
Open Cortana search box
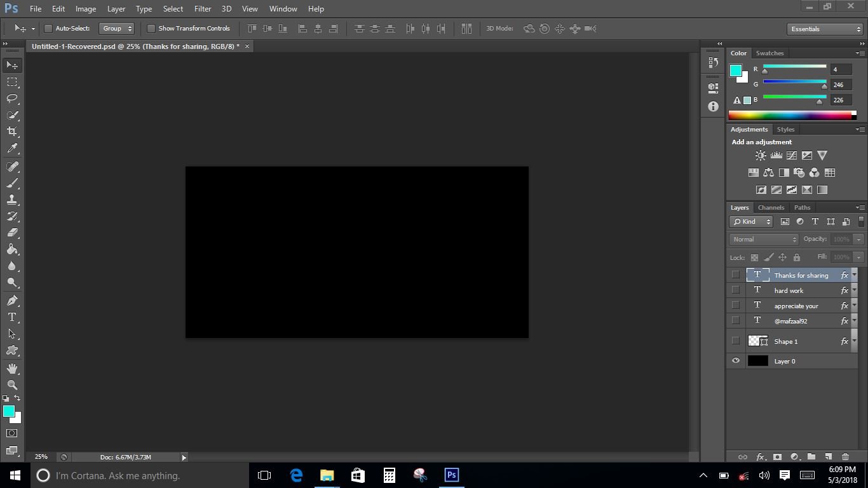coord(139,475)
